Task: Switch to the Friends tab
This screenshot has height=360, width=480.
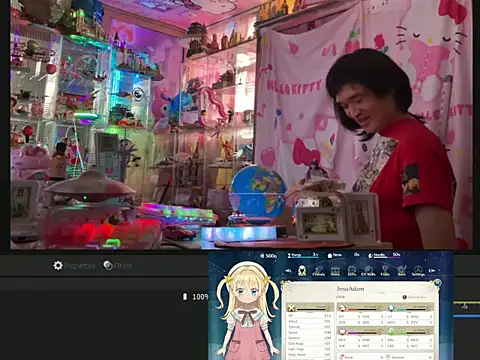Action: [319, 271]
